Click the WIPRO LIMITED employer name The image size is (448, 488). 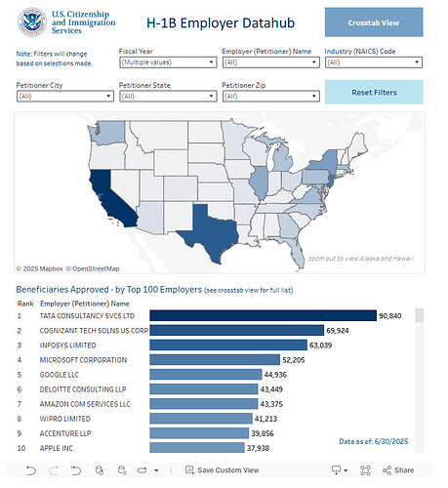click(x=64, y=419)
